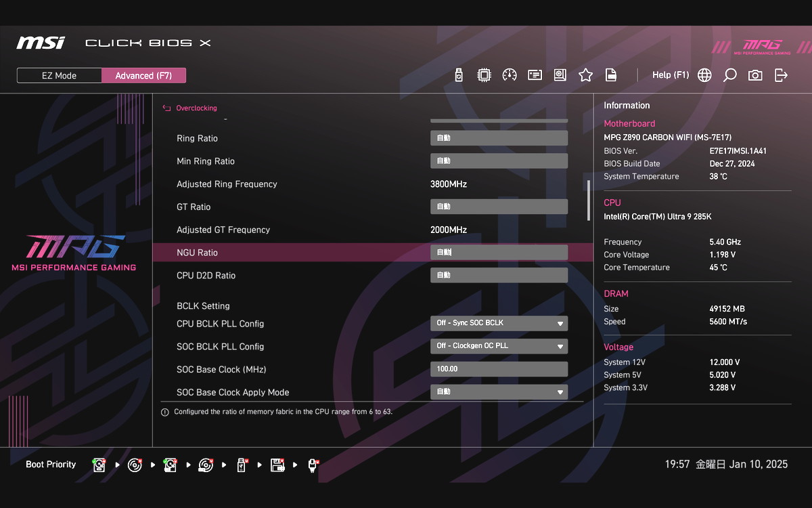Screen dimensions: 812x508
Task: Click the Help (F1) button
Action: (671, 75)
